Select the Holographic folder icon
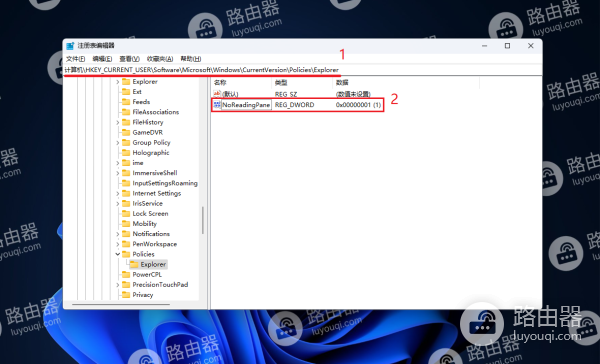Screen dimensions: 600x364 tap(126, 153)
